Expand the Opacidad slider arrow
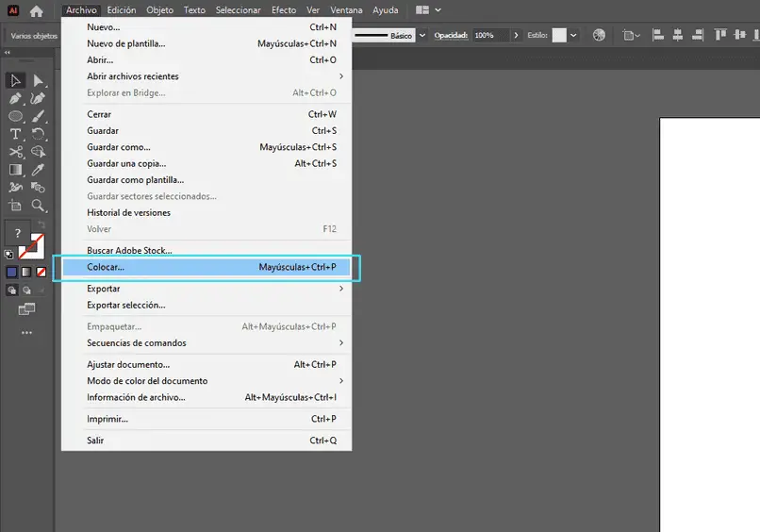Screen dimensions: 760x532 [x=516, y=36]
